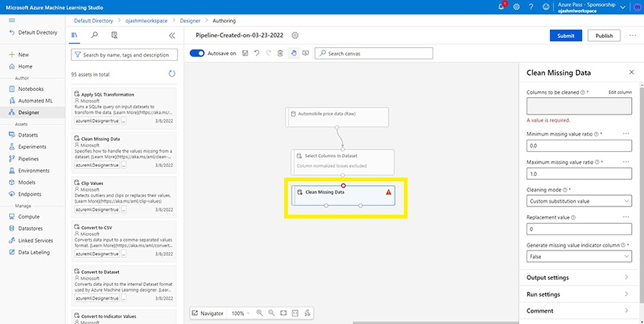Open Generate missing value indicator column dropdown
The width and height of the screenshot is (644, 324).
[x=579, y=256]
